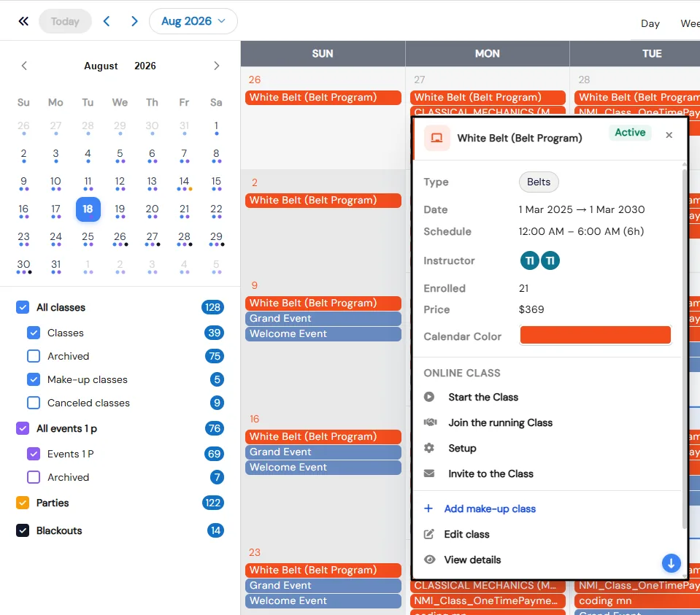Click 2026 year selector in mini calendar
This screenshot has width=700, height=615.
[x=145, y=66]
